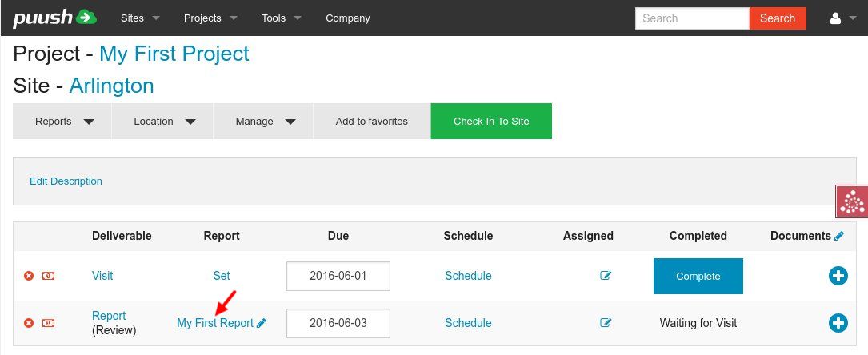Image resolution: width=868 pixels, height=355 pixels.
Task: Click the pencil icon beside My First Report
Action: 262,323
